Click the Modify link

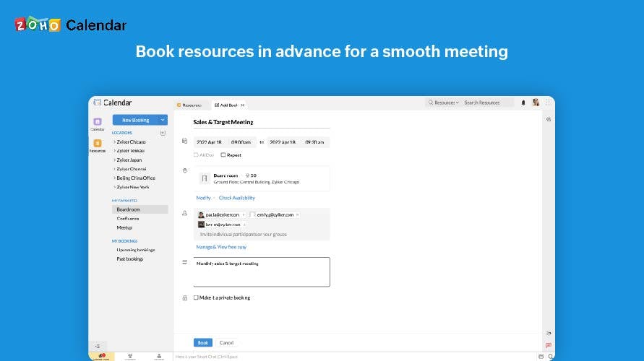pyautogui.click(x=203, y=198)
